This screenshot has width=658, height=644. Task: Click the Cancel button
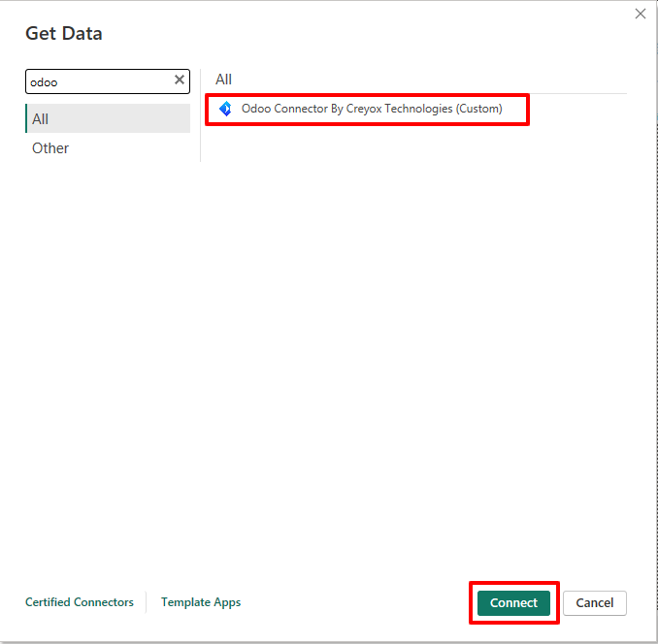pyautogui.click(x=594, y=602)
